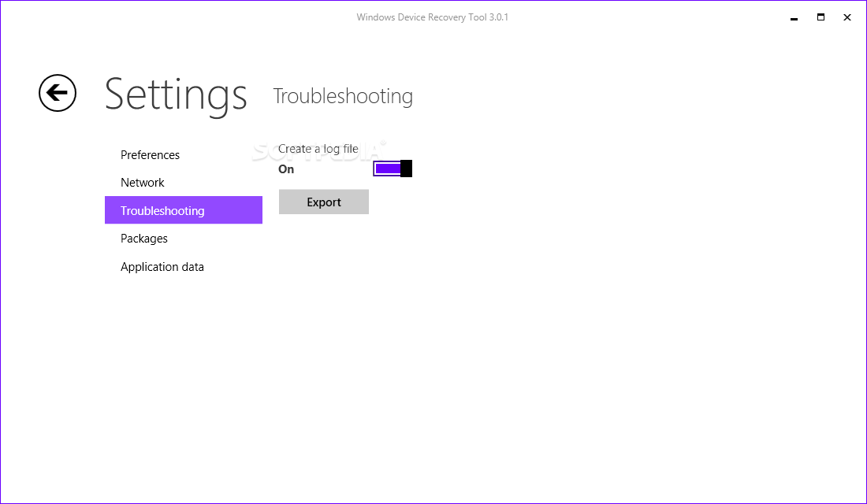Click the large 'Settings' heading
867x504 pixels.
(x=175, y=95)
